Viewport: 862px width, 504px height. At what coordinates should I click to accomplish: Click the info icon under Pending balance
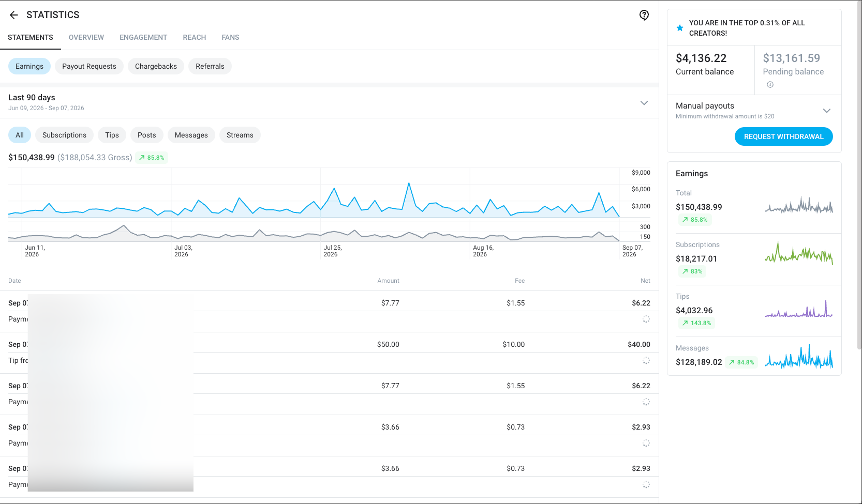coord(770,85)
